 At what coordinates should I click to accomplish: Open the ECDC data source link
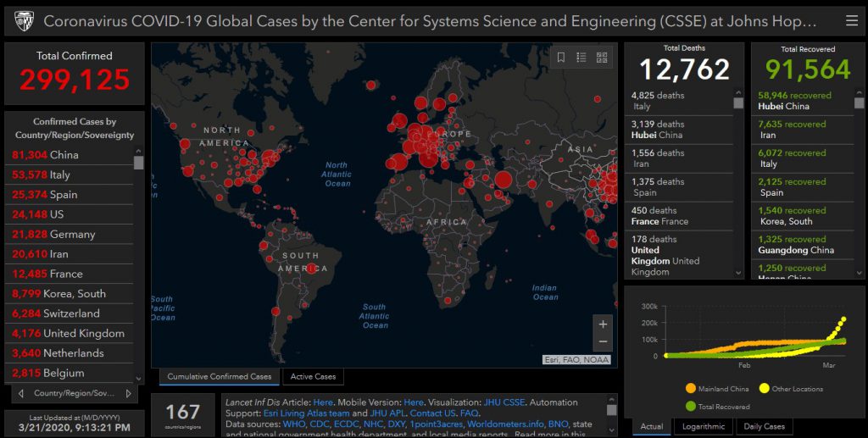(346, 424)
